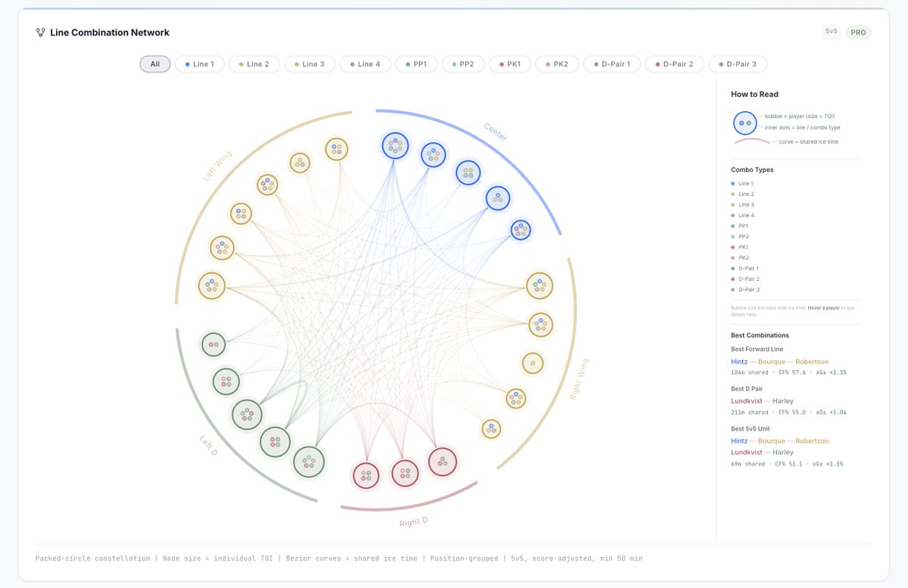Click the Line 1 legend entry in Combo Types

click(x=742, y=184)
